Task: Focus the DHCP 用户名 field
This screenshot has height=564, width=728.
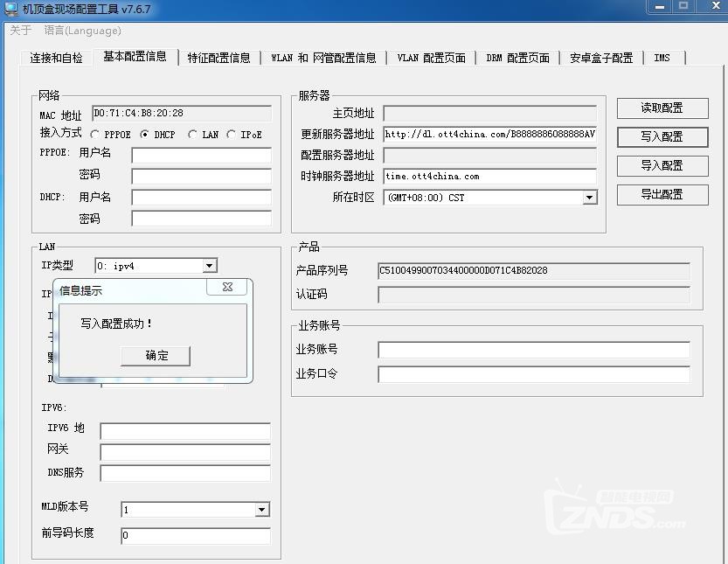Action: [x=202, y=198]
